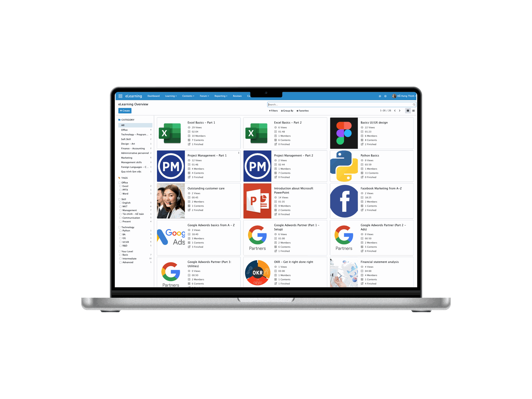This screenshot has height=399, width=532.
Task: Enable the Basic skill level filter
Action: 121,255
